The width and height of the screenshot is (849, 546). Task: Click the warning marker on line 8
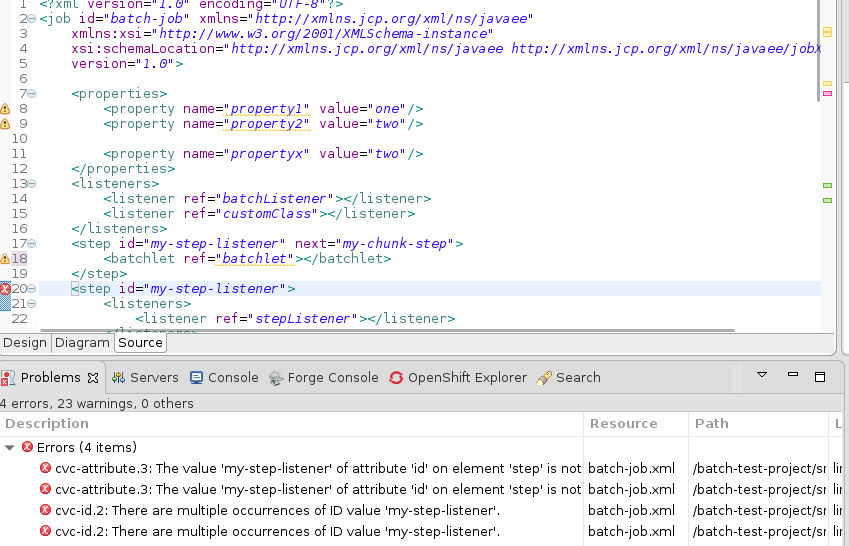[x=5, y=109]
